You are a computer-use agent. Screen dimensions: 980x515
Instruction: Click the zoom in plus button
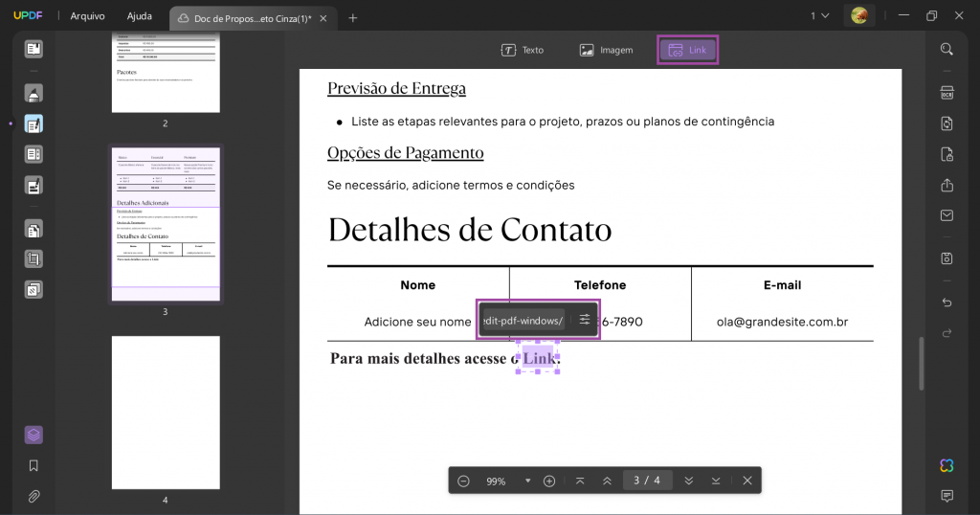(549, 481)
